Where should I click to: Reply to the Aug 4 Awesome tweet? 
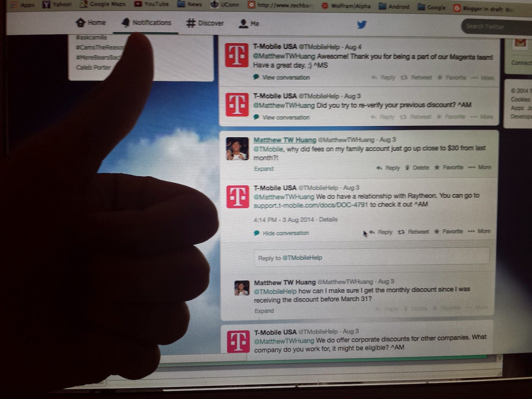coord(383,77)
